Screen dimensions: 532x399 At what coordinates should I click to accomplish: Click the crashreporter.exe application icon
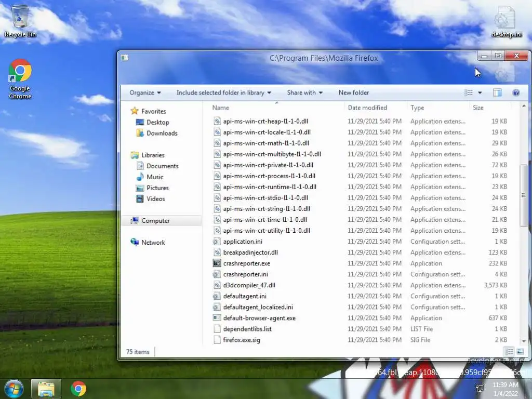tap(217, 263)
